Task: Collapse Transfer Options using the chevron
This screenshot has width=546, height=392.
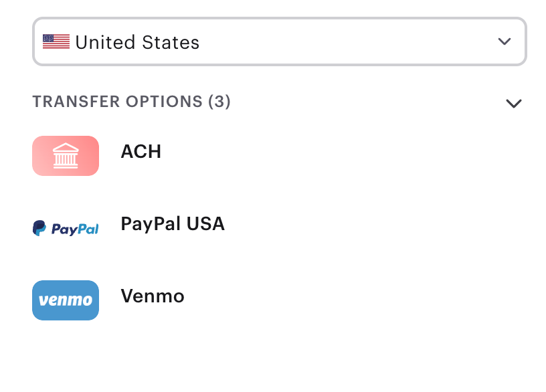Action: coord(513,103)
